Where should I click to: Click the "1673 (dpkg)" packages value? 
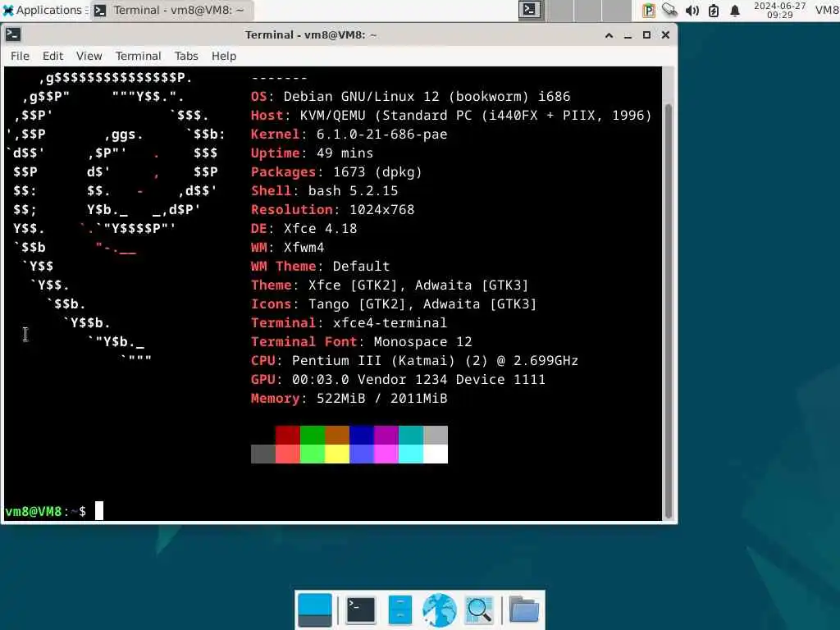377,172
